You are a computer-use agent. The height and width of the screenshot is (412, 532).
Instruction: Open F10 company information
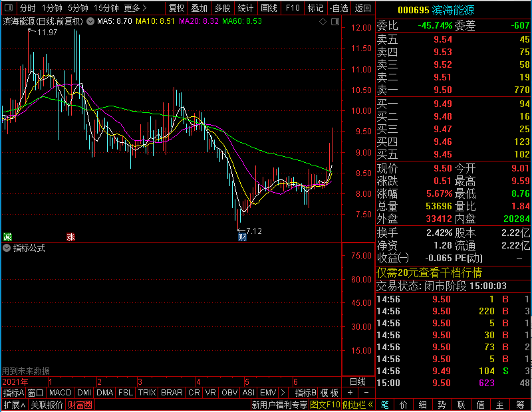pos(293,8)
